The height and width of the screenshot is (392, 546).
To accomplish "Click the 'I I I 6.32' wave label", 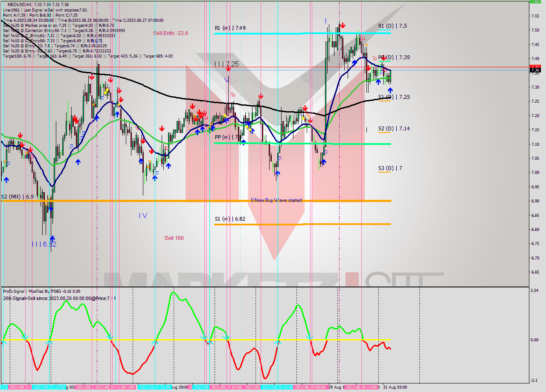I will pos(44,244).
